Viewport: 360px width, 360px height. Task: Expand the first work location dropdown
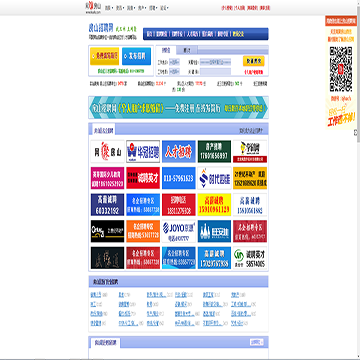coord(174,62)
